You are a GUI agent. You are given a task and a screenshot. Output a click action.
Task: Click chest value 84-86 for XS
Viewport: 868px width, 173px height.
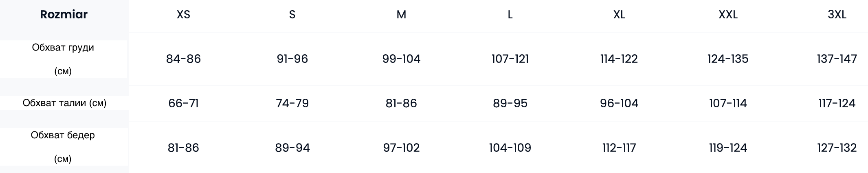(183, 59)
